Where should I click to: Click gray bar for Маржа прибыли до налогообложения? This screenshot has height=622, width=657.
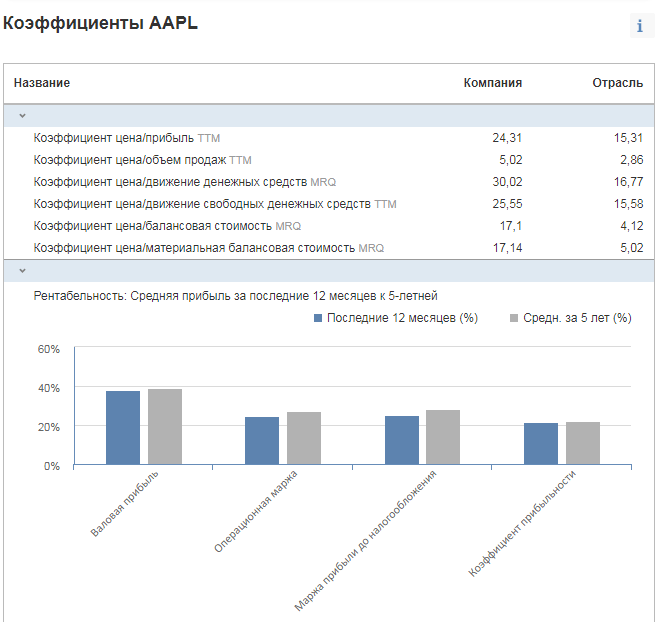click(443, 438)
